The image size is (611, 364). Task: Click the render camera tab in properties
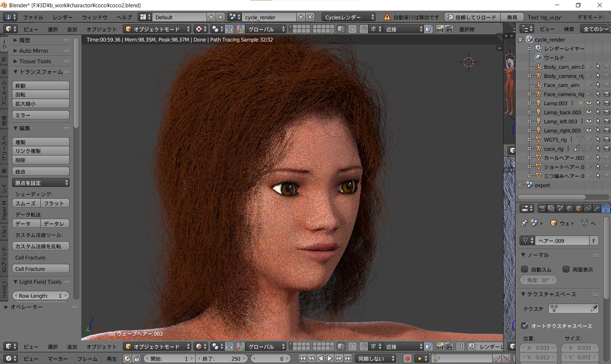pos(542,209)
